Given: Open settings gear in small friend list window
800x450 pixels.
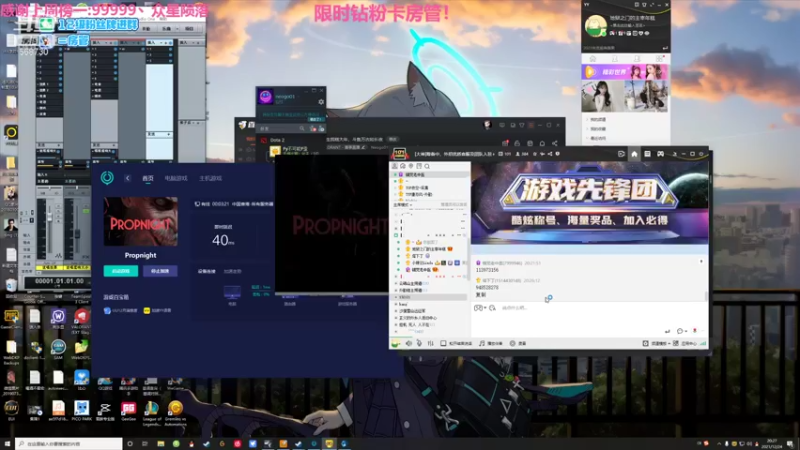Looking at the screenshot, I should (x=321, y=102).
